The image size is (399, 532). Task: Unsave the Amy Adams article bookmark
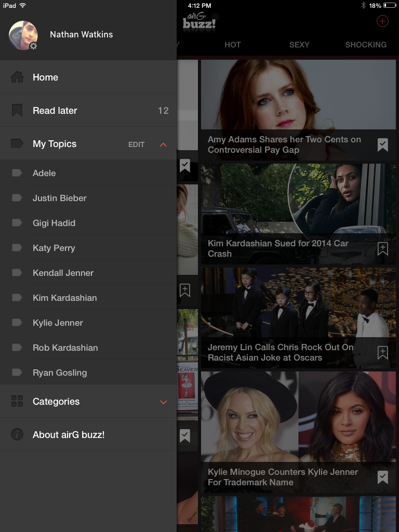click(x=383, y=145)
